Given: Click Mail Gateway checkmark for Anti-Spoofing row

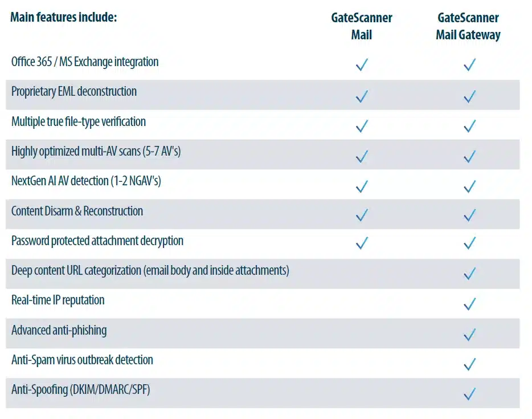Looking at the screenshot, I should (x=469, y=393).
